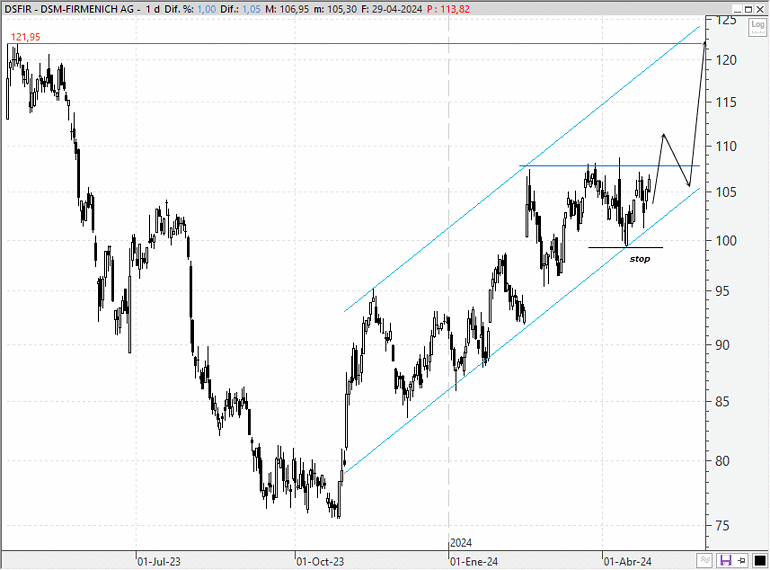
Task: Click the F: 29-04-2024 date
Action: tap(391, 9)
